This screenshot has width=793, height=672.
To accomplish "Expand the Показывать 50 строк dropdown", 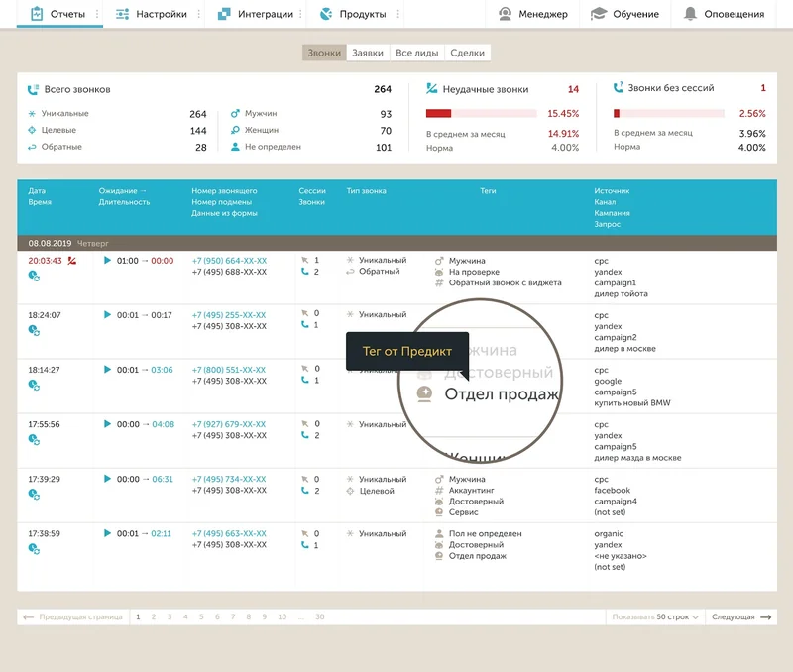I will tap(655, 616).
